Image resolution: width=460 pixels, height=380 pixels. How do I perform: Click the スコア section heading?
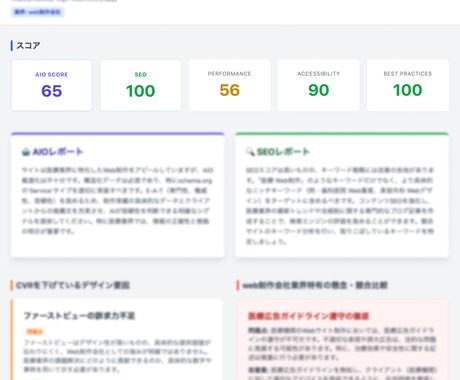click(x=28, y=46)
